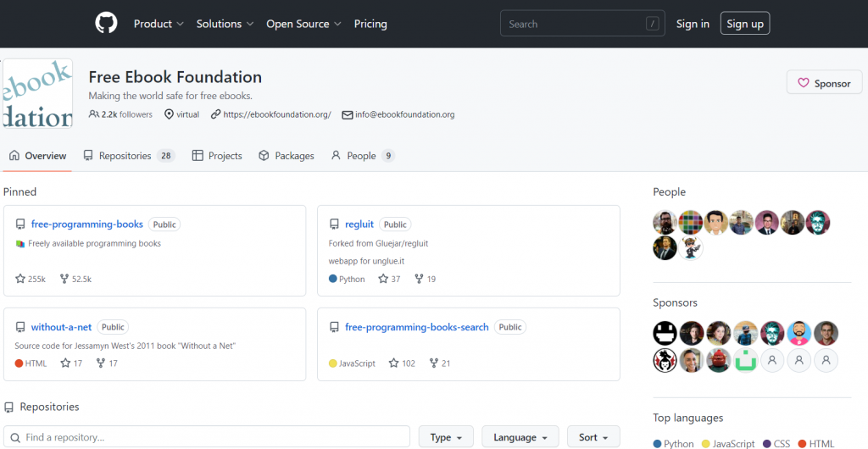Open the People tab
The height and width of the screenshot is (449, 868).
pyautogui.click(x=363, y=156)
